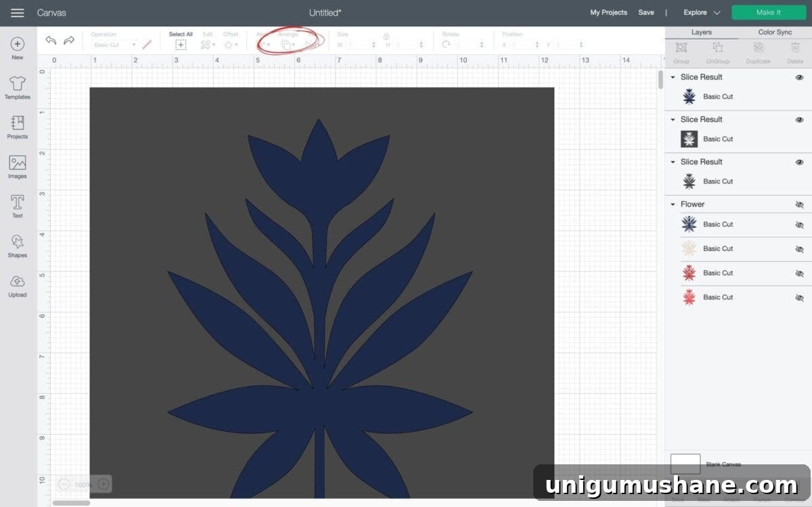Select the blue flower Slice Result layer thumbnail
This screenshot has height=507, width=812.
[x=689, y=97]
